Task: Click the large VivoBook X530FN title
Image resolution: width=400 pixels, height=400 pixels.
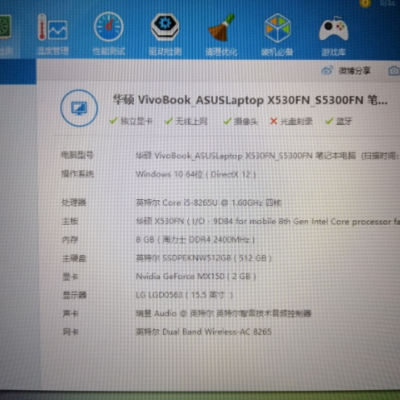Action: click(250, 100)
